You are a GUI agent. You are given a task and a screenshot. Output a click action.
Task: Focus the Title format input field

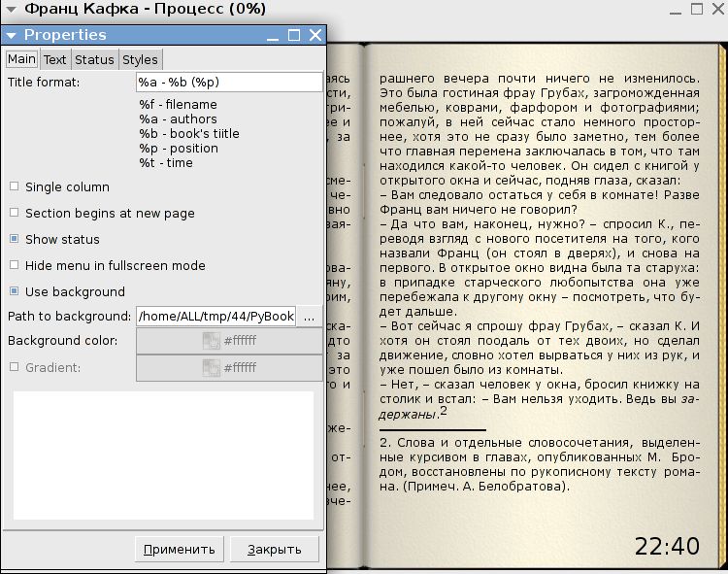point(229,83)
